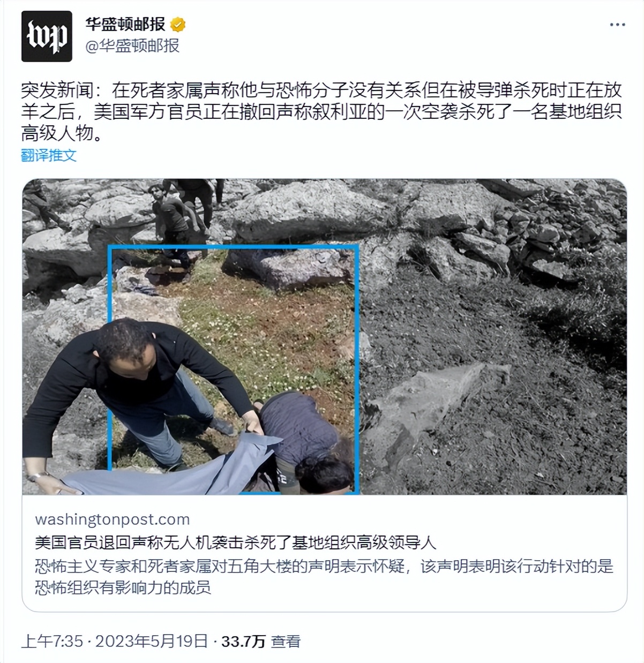Click the 2023年5月19日 date

152,641
